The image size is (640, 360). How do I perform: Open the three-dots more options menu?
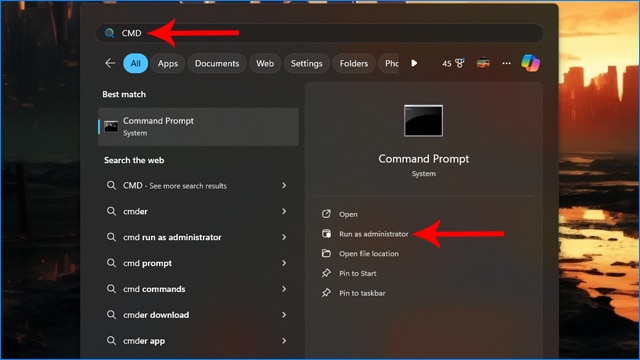click(x=507, y=63)
